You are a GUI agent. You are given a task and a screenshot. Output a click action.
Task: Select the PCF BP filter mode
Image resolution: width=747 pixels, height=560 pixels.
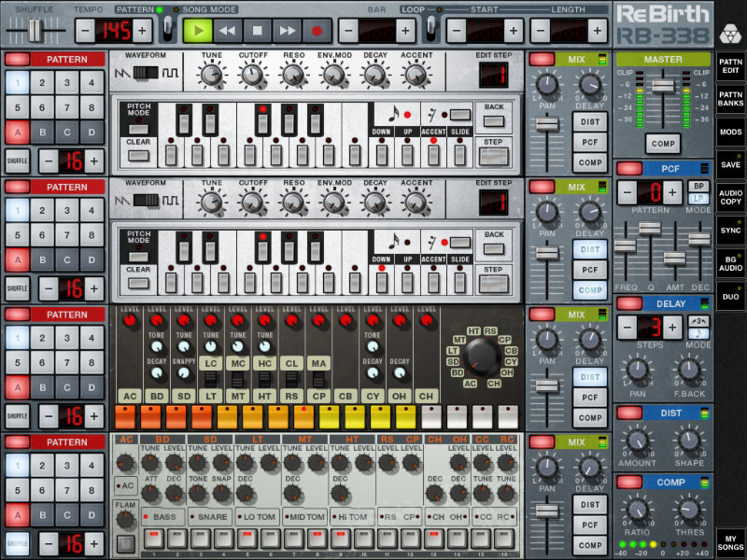pos(698,186)
